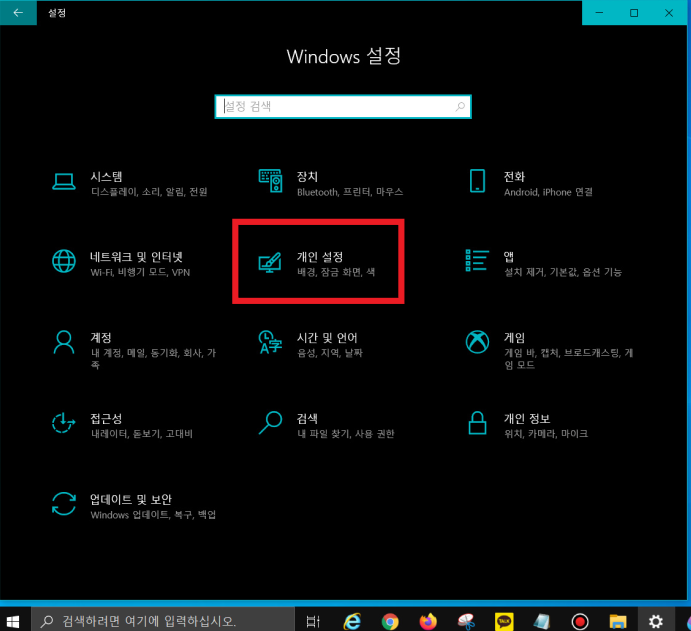
Task: Click the System laptop icon
Action: click(x=64, y=182)
